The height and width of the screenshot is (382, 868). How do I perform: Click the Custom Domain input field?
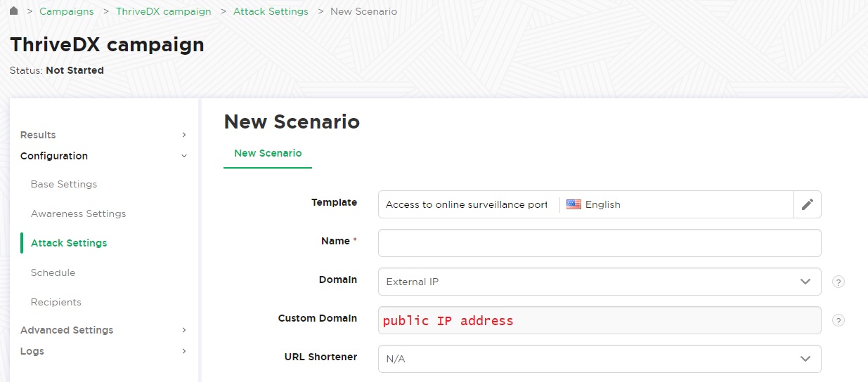[x=600, y=320]
